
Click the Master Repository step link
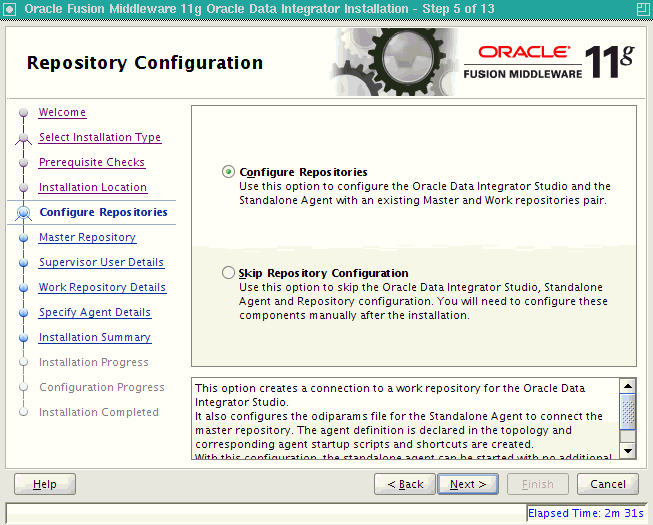pyautogui.click(x=87, y=237)
